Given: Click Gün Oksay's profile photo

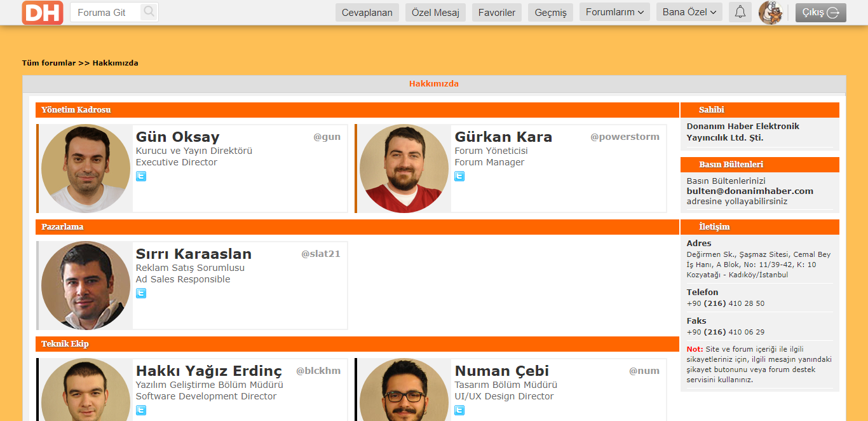Looking at the screenshot, I should (86, 169).
